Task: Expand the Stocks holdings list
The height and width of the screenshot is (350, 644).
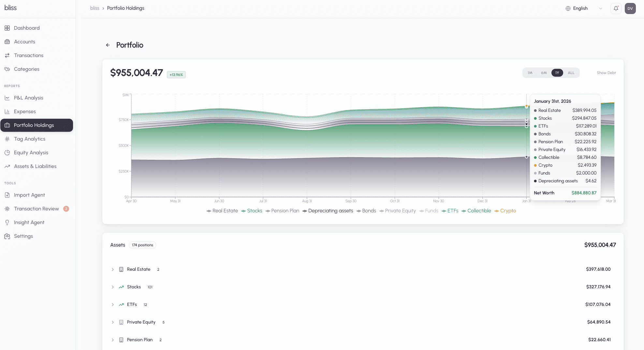Action: [x=113, y=287]
